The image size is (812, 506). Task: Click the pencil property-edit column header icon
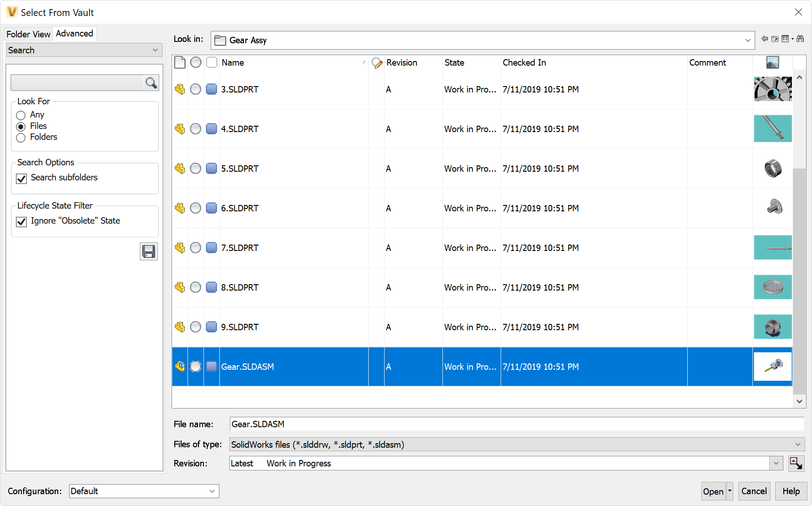click(377, 63)
